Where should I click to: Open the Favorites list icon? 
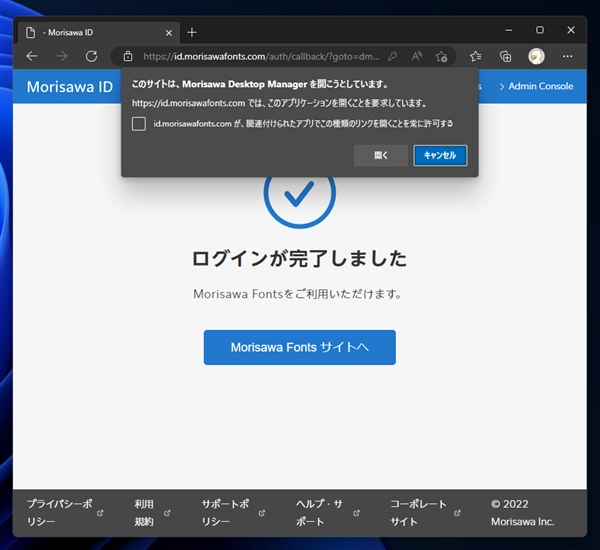pyautogui.click(x=476, y=57)
